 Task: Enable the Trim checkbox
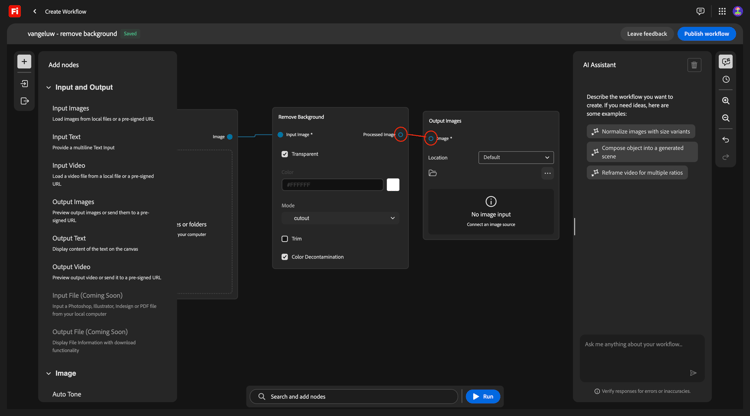tap(285, 239)
